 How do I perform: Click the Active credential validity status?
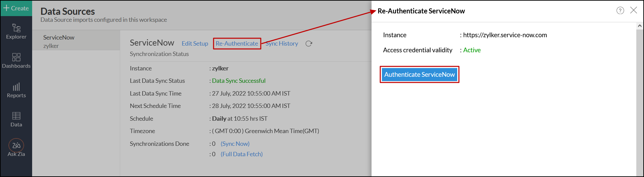(x=472, y=50)
